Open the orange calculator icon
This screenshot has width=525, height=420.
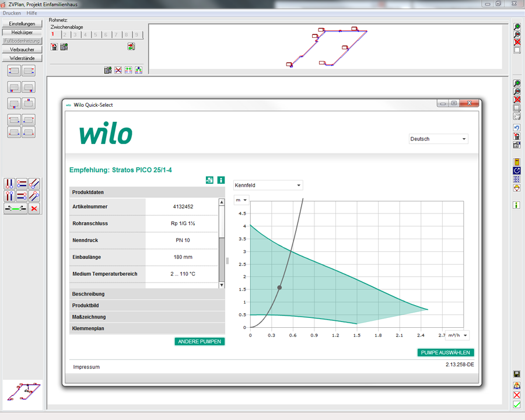pos(517,162)
